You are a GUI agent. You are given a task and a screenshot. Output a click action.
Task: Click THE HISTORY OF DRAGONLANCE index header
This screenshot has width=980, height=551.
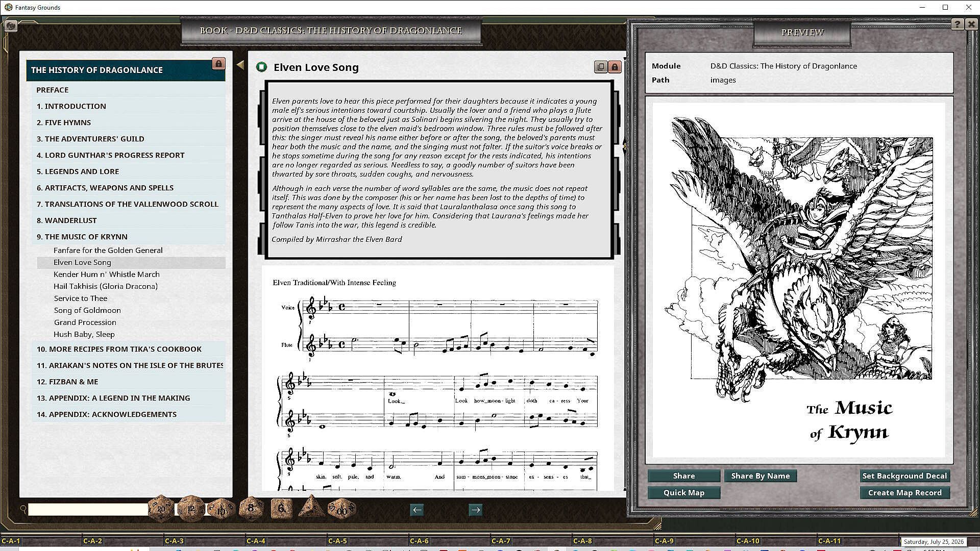(x=126, y=70)
